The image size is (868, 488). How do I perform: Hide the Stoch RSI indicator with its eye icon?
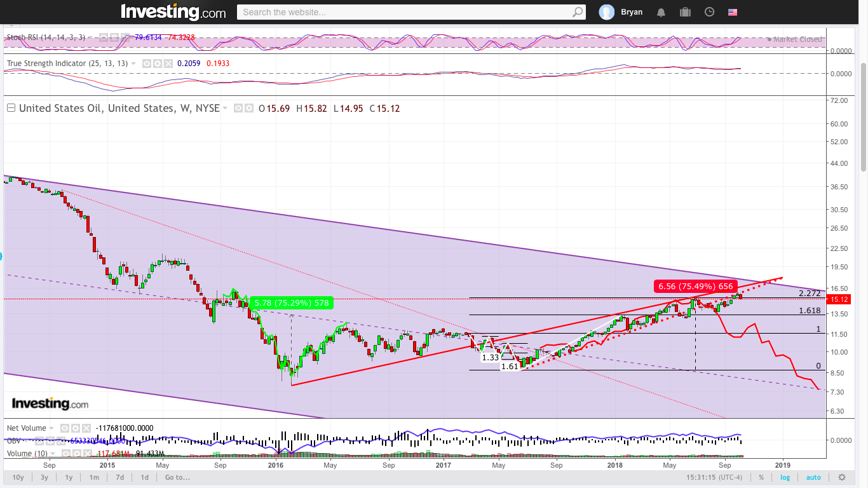(x=102, y=37)
